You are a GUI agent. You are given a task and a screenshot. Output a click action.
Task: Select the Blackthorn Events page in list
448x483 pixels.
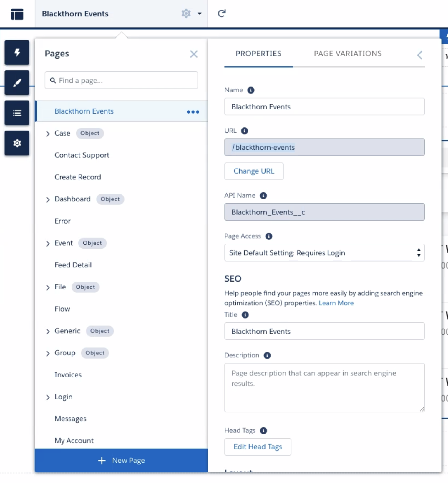click(x=121, y=111)
